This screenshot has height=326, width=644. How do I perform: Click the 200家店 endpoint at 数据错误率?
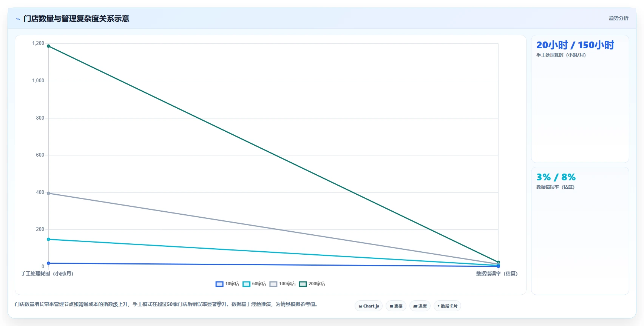click(x=498, y=262)
